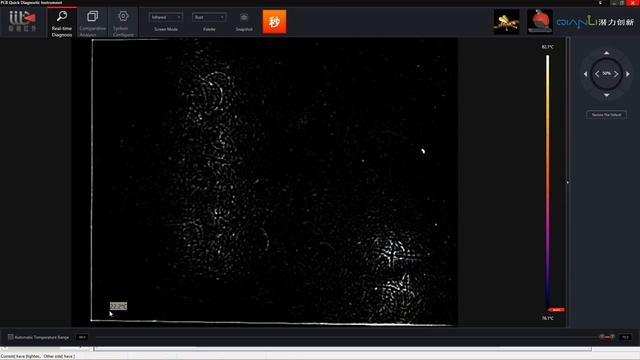Pan the view left with the outer arrow
Viewport: 640px width, 360px height.
pyautogui.click(x=586, y=74)
